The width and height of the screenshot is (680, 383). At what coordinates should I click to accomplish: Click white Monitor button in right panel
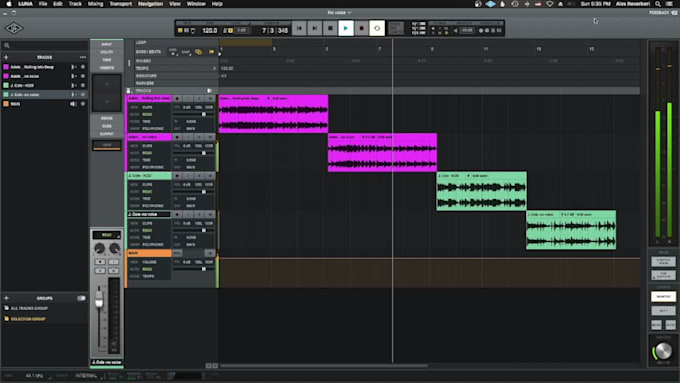(x=663, y=296)
